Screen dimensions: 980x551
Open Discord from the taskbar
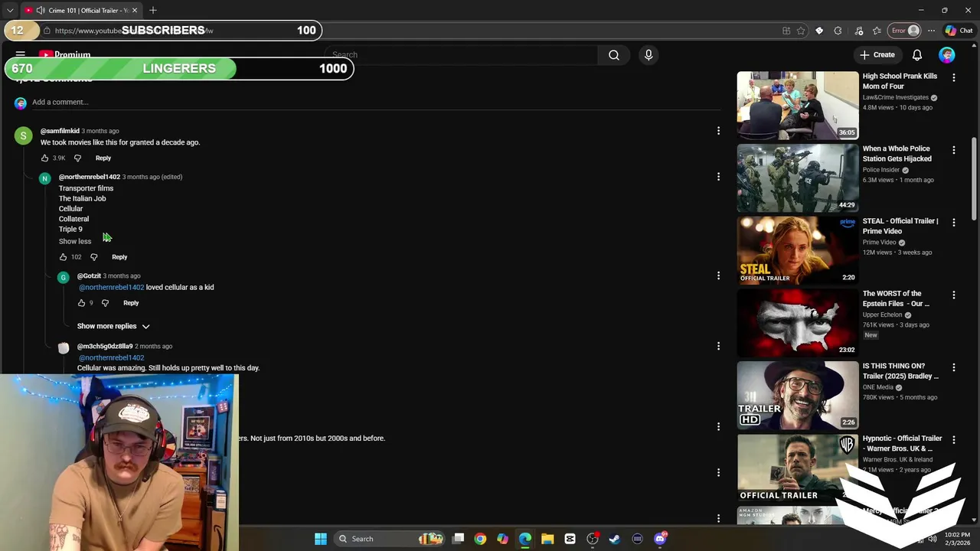click(x=660, y=539)
